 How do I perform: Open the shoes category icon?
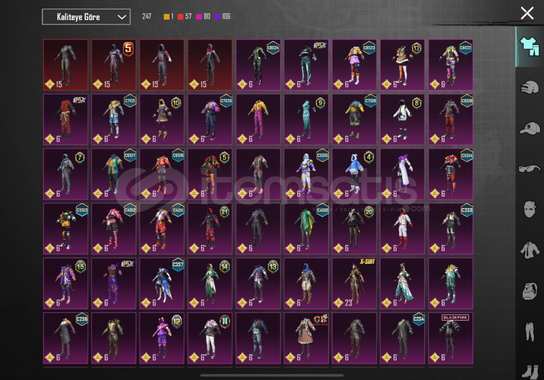pyautogui.click(x=530, y=371)
